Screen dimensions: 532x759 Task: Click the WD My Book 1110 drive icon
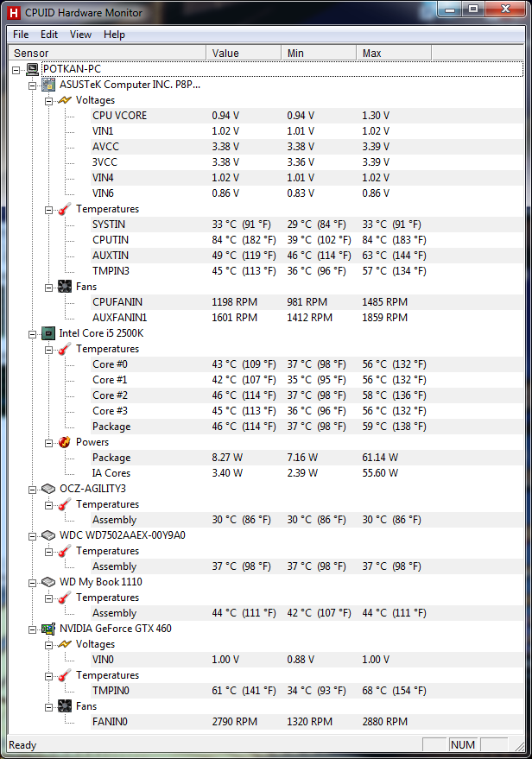[x=48, y=582]
